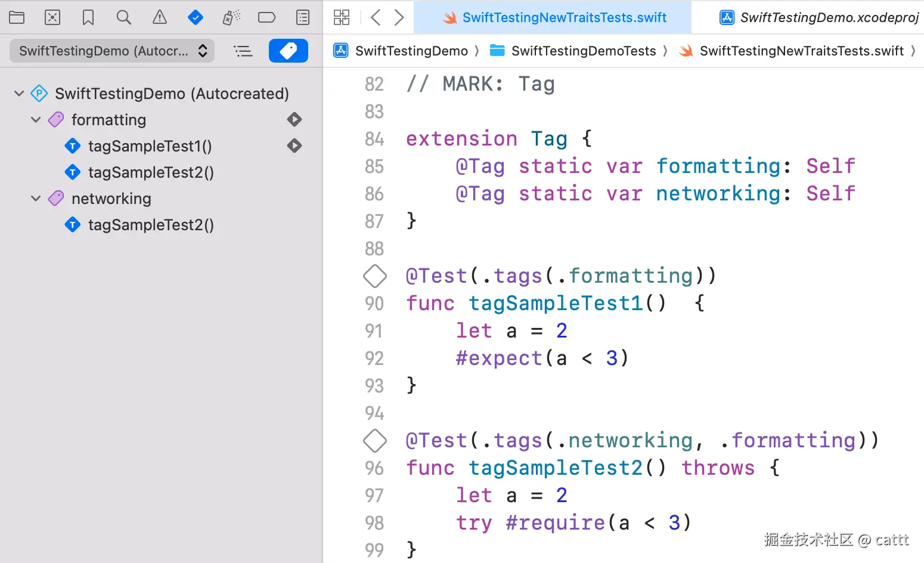The height and width of the screenshot is (563, 924).
Task: Click line number 84 in the gutter
Action: 374,139
